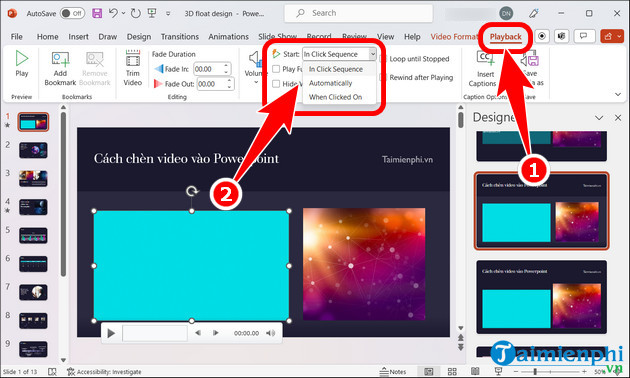Open the Transitions tab
Screen dimensions: 630x378
[180, 37]
